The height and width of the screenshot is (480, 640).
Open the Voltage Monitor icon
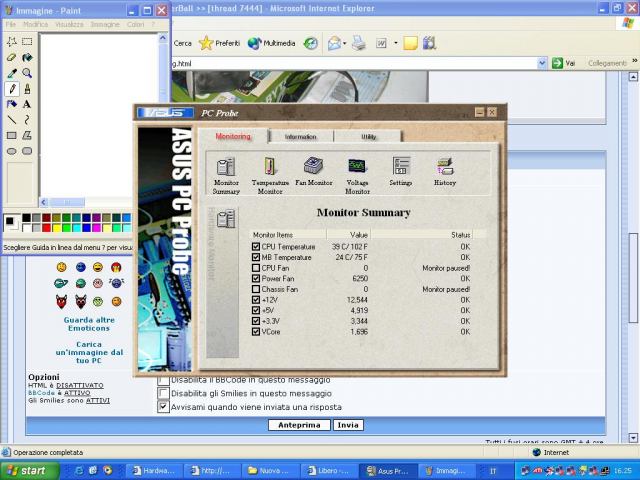[358, 176]
